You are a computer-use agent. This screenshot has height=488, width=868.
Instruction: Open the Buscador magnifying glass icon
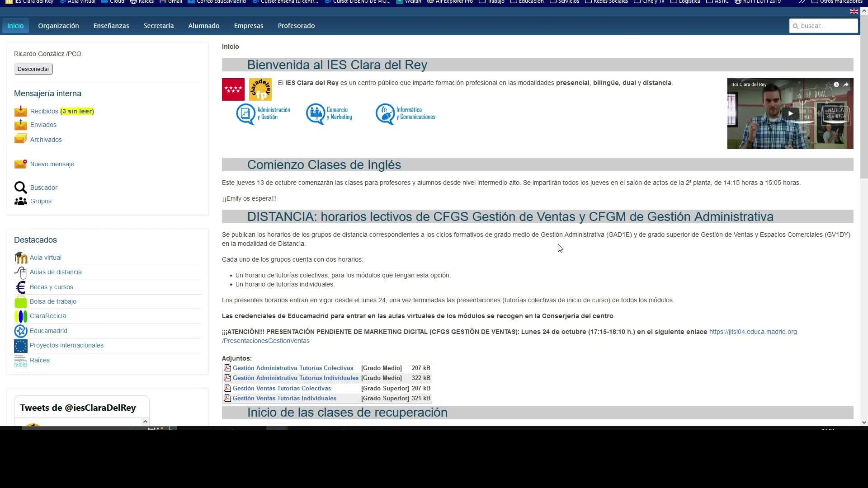[20, 188]
